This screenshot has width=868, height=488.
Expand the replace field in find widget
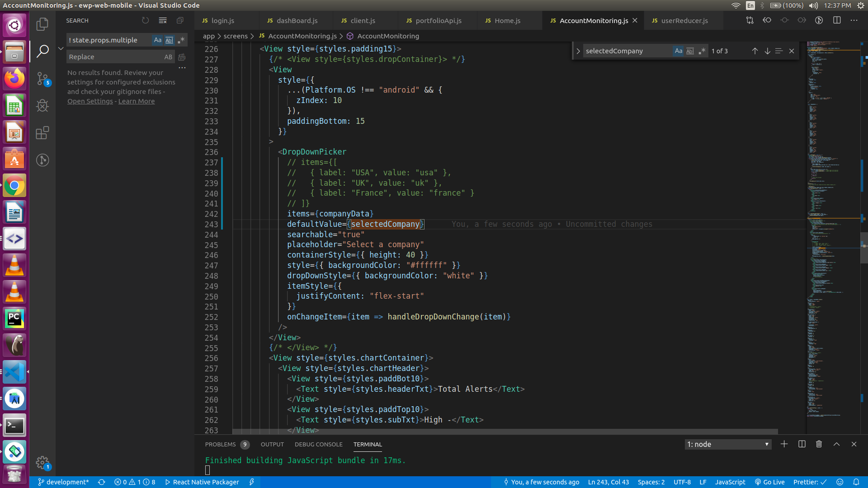pos(578,51)
